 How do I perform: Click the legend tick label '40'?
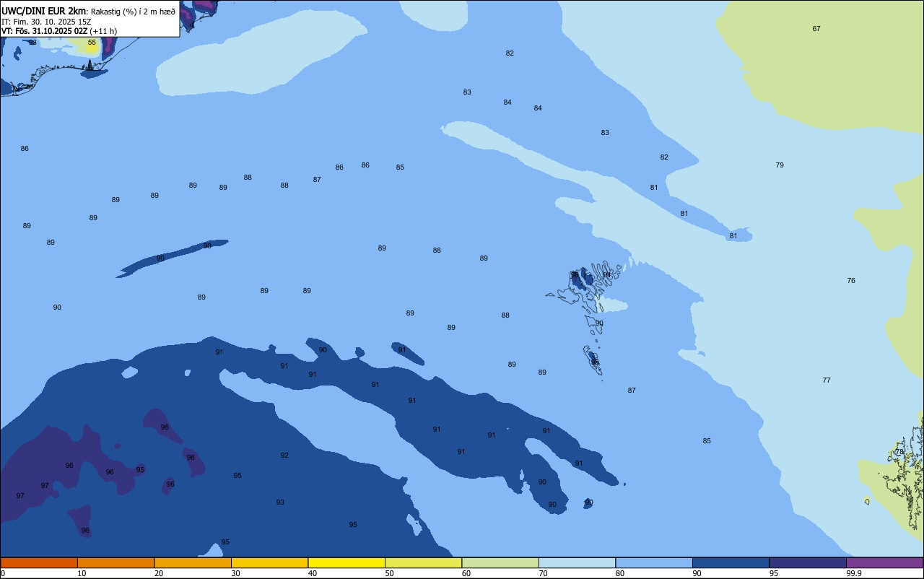(x=313, y=573)
